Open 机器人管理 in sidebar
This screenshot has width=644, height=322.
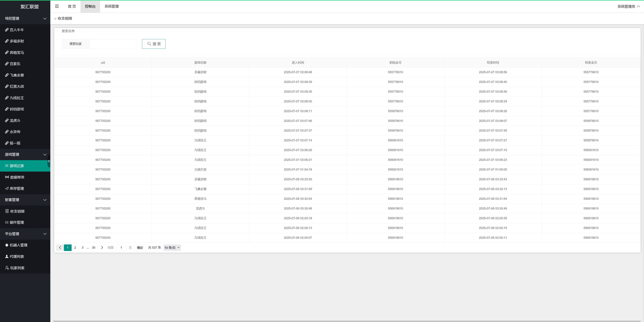click(18, 245)
